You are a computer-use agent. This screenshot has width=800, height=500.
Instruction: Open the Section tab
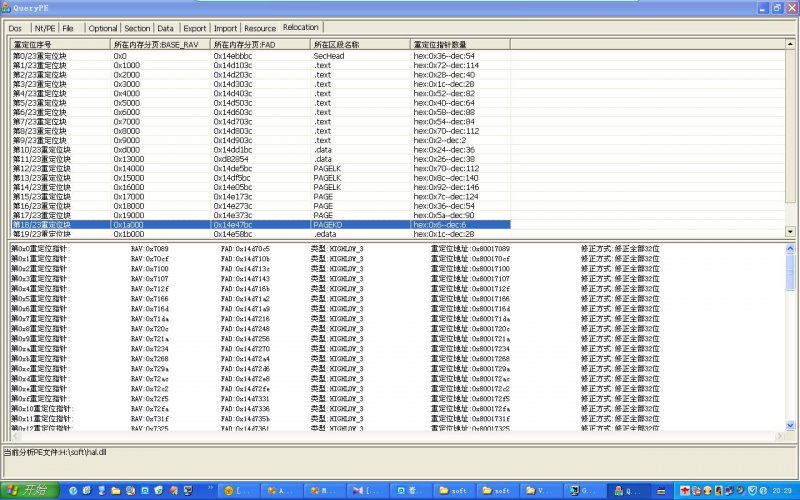137,28
